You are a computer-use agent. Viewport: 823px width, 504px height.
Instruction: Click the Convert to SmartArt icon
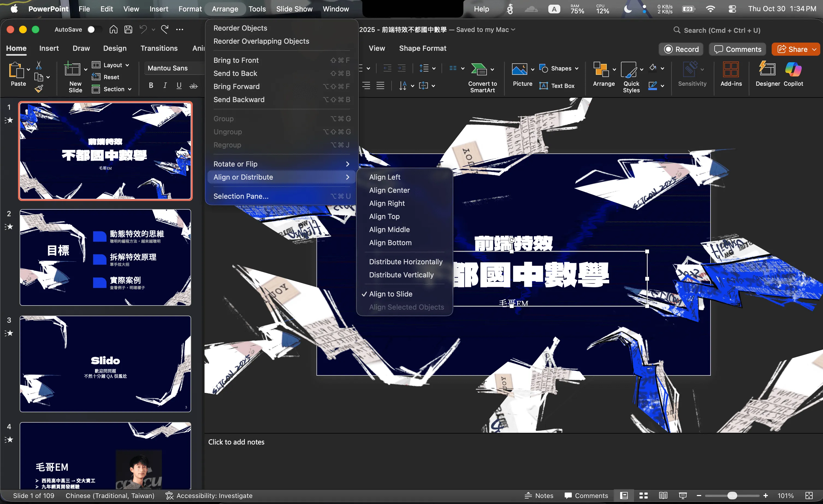click(479, 69)
